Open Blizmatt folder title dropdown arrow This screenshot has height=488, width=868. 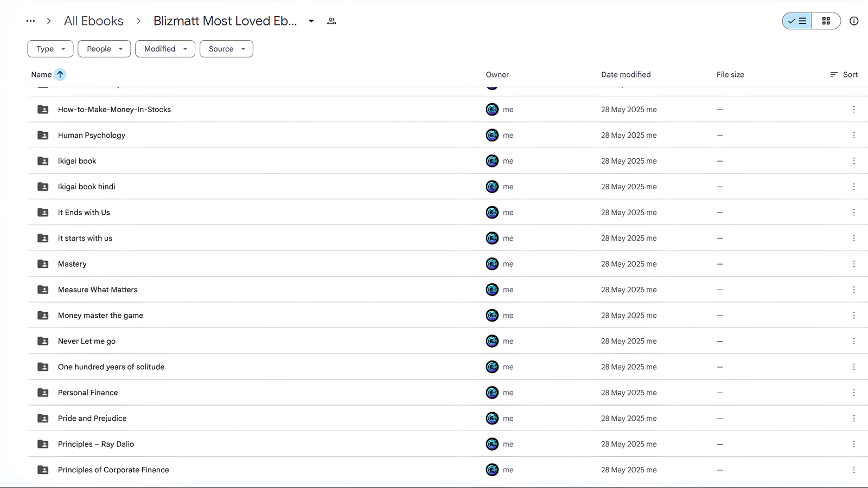click(x=311, y=21)
